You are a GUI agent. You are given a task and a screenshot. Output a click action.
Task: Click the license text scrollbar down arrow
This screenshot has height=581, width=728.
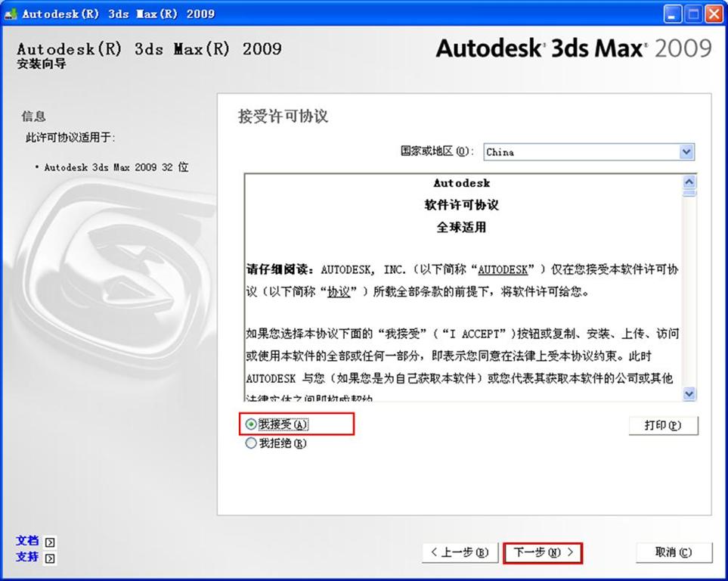[689, 393]
